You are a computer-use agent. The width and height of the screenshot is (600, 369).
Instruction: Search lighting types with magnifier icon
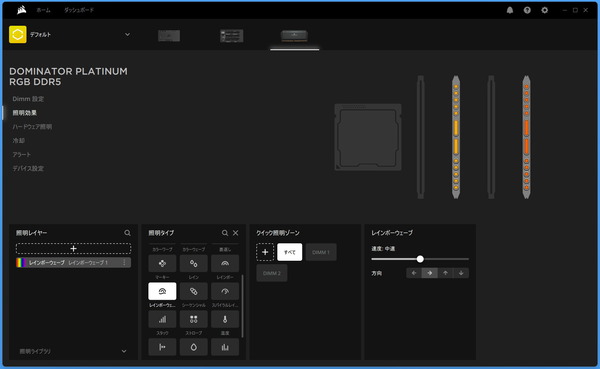point(225,233)
